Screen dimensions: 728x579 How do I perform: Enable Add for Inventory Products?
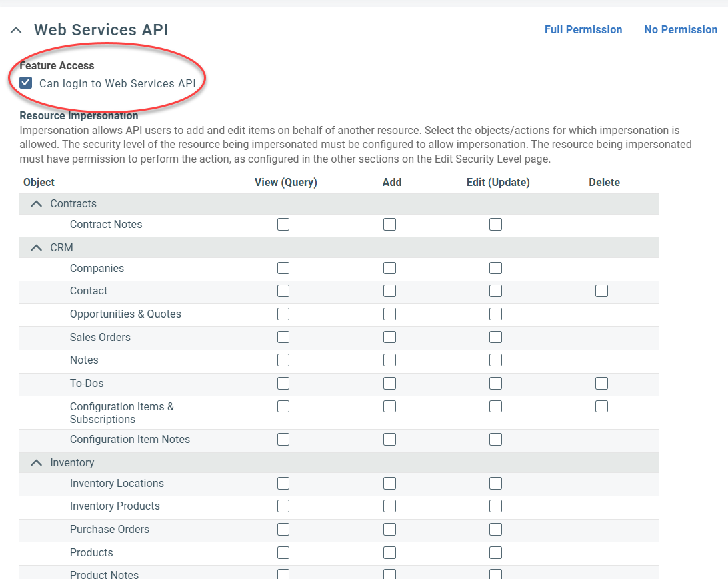[389, 506]
